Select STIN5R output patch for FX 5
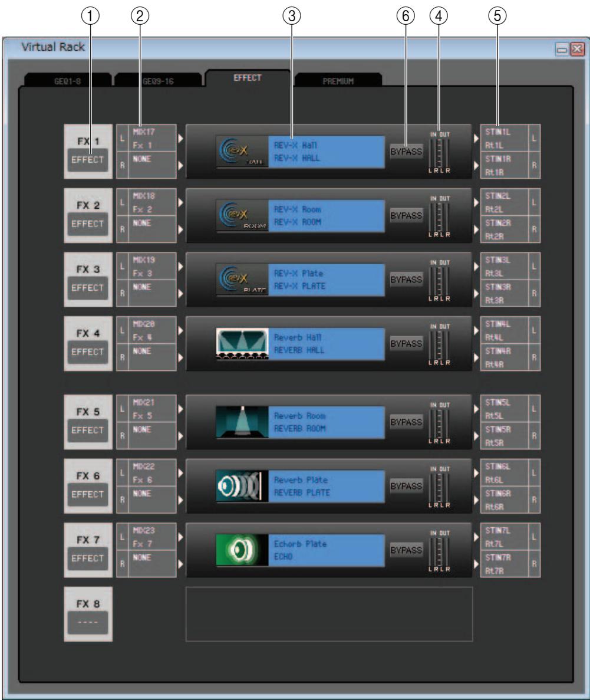The width and height of the screenshot is (590, 700). pyautogui.click(x=505, y=436)
